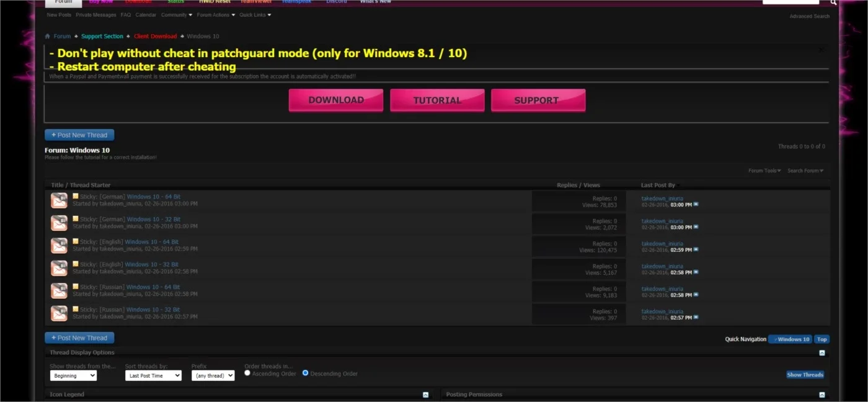The height and width of the screenshot is (402, 868).
Task: Click yellow sticky icon on Russian 64 Bit thread
Action: click(x=76, y=286)
